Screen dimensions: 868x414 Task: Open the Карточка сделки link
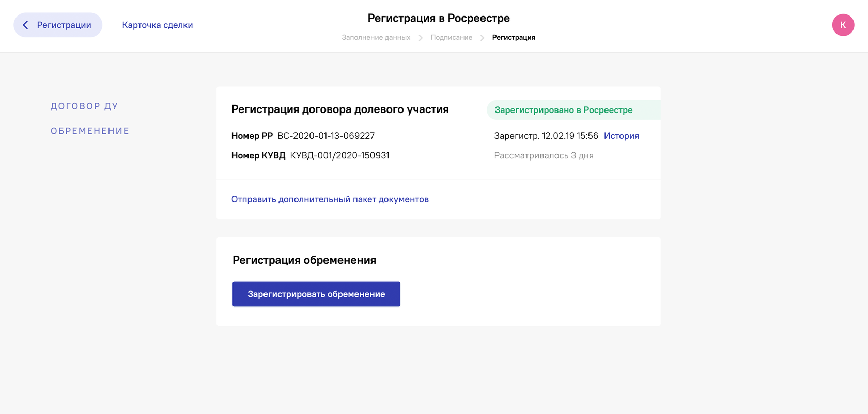(158, 25)
